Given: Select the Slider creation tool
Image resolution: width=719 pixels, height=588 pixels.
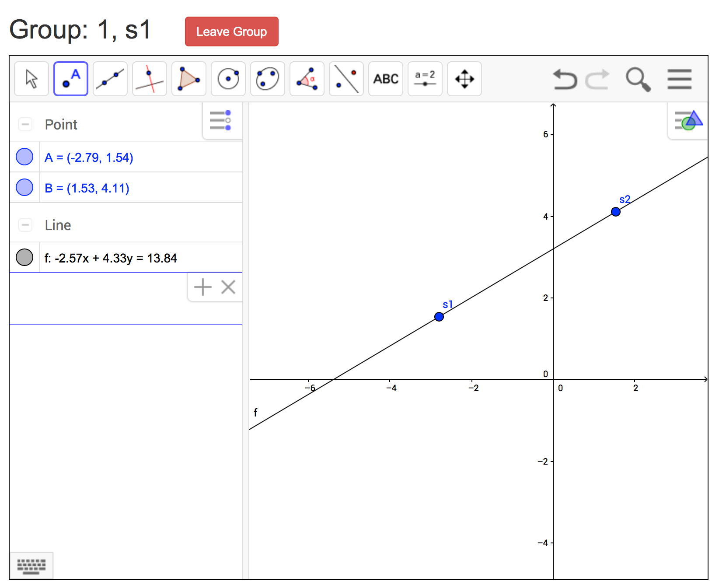Looking at the screenshot, I should 425,79.
